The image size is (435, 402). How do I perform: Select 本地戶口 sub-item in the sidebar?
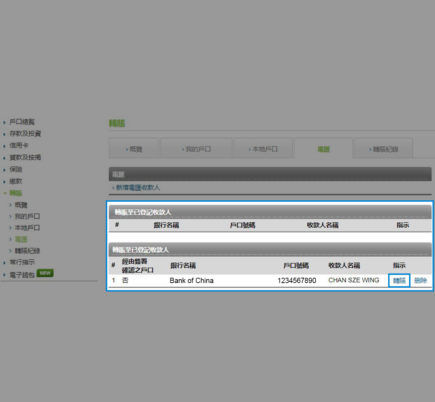[x=27, y=228]
